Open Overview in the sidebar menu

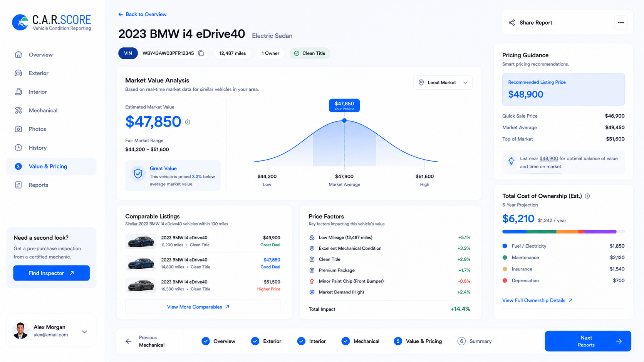51,55
